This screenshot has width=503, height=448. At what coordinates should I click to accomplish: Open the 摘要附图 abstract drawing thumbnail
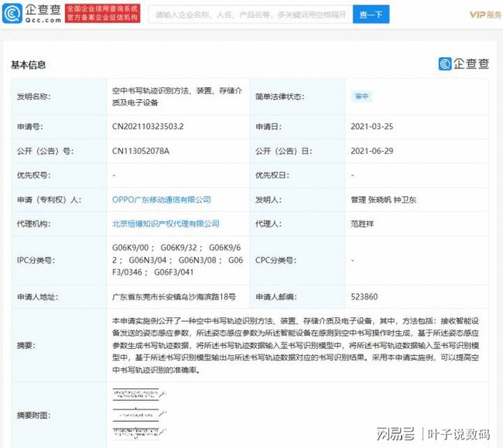point(138,414)
